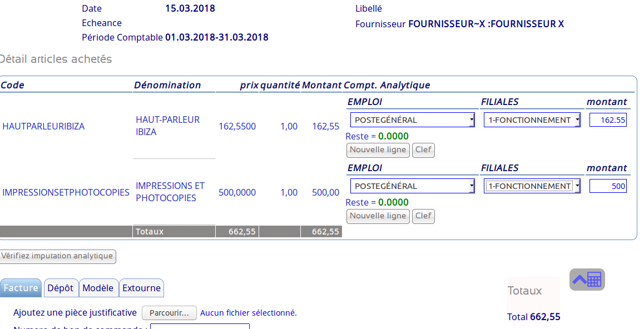This screenshot has height=329, width=644.
Task: Focus the montant field showing 162.55
Action: pos(608,120)
